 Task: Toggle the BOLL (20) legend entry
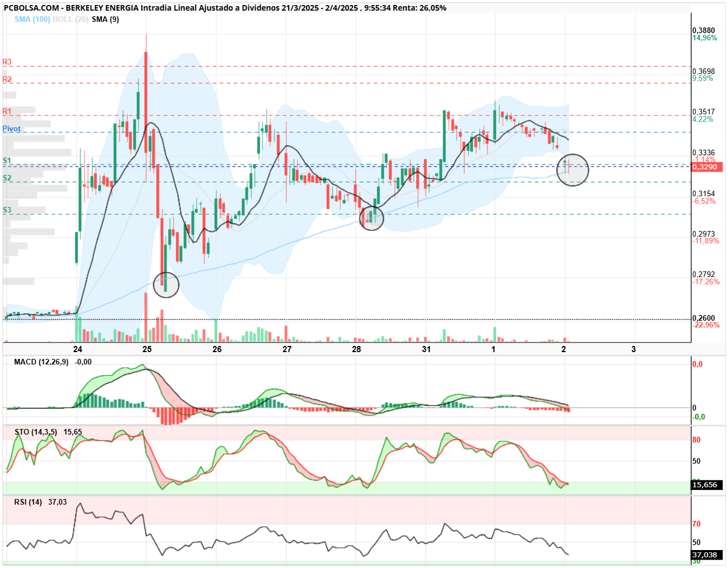[70, 19]
